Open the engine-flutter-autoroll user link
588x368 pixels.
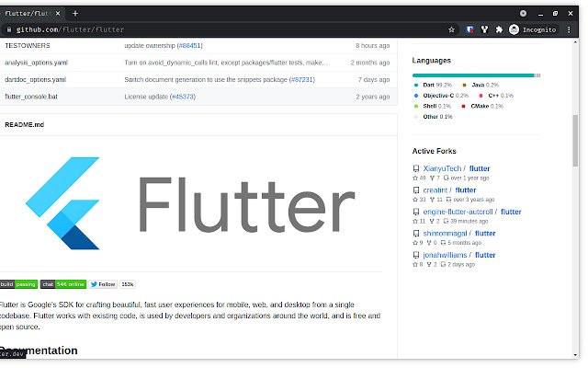point(458,212)
